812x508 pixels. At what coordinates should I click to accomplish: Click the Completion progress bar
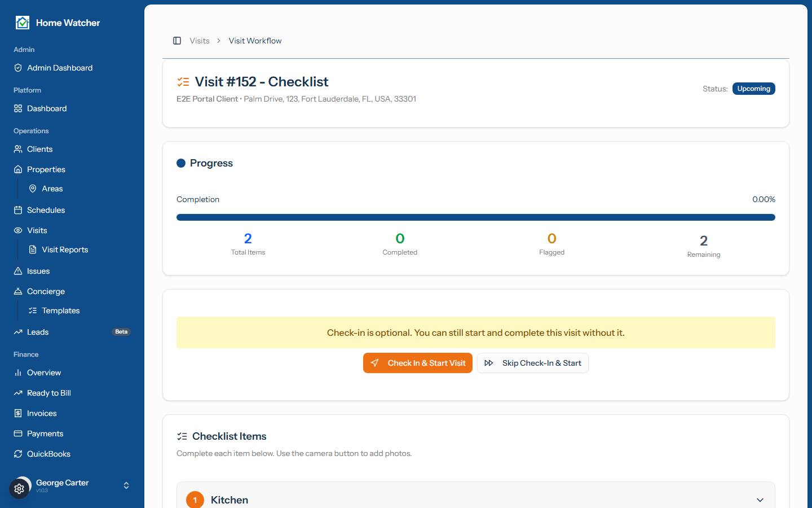pyautogui.click(x=476, y=217)
